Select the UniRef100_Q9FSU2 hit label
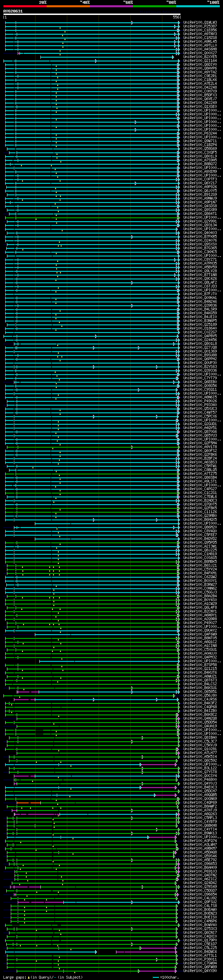The height and width of the screenshot is (980, 223). [200, 902]
